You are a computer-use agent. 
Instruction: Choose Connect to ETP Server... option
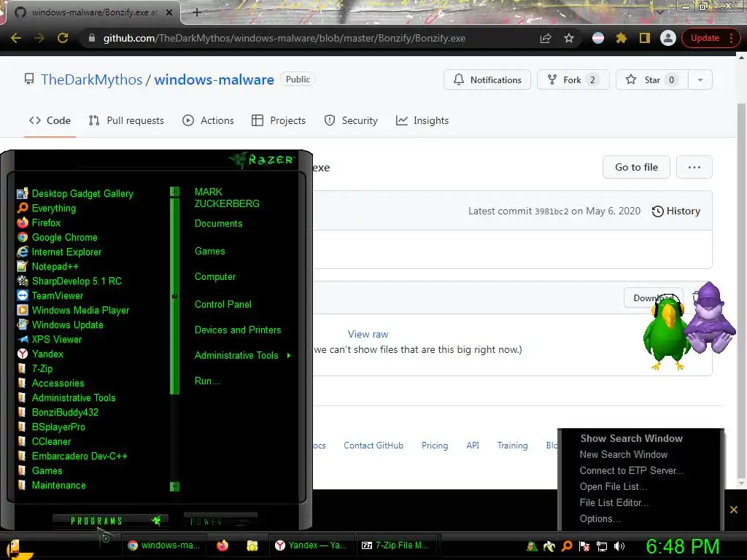point(632,470)
